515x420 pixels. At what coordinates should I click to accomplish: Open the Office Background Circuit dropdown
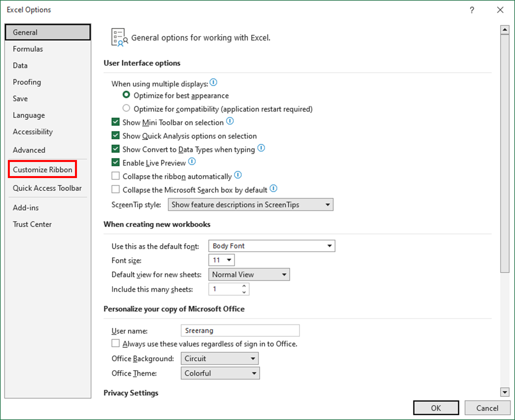pyautogui.click(x=220, y=358)
